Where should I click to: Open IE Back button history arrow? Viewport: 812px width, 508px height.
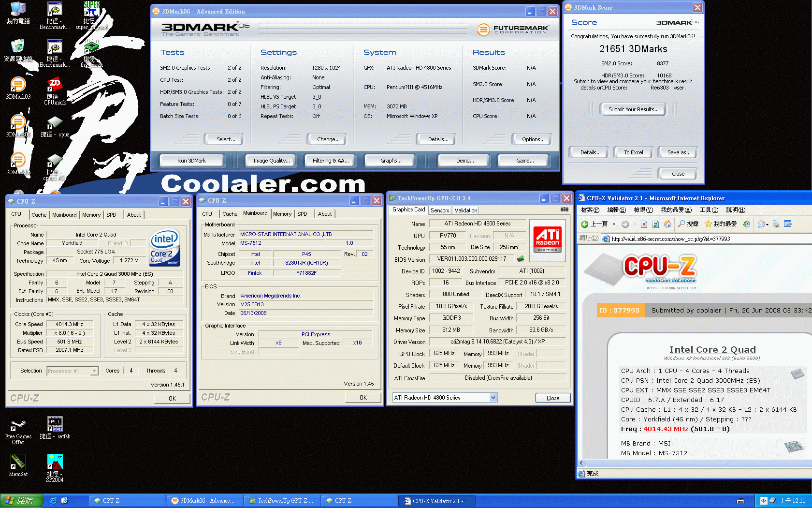pyautogui.click(x=614, y=224)
